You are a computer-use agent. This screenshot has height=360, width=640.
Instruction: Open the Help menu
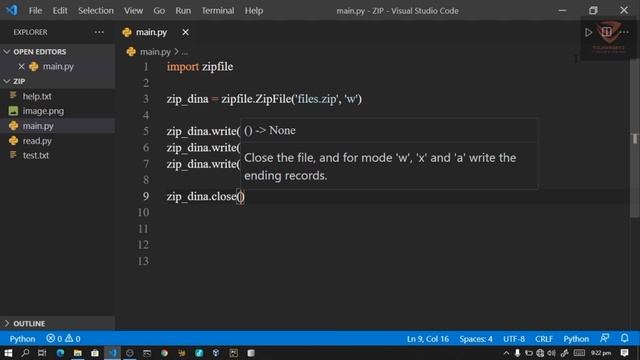253,11
